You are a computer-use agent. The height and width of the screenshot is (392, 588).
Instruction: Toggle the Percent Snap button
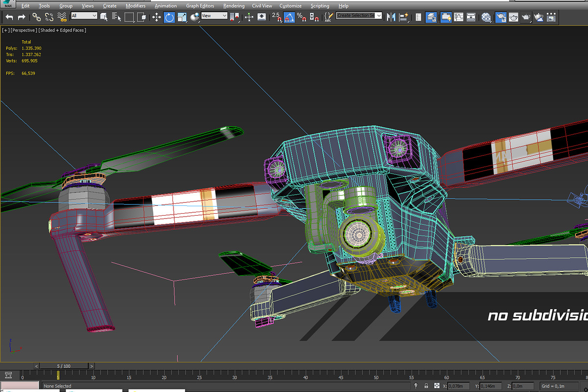pyautogui.click(x=302, y=17)
